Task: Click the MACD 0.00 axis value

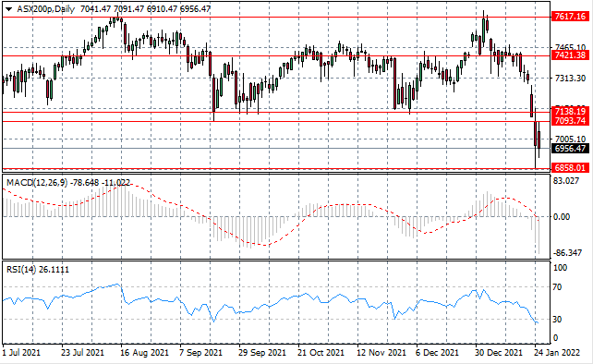Action: [562, 217]
